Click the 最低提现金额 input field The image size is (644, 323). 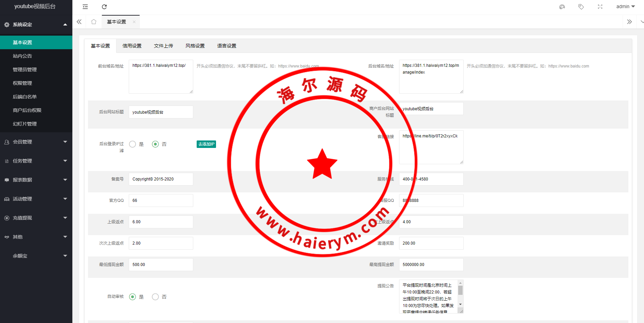tap(161, 265)
